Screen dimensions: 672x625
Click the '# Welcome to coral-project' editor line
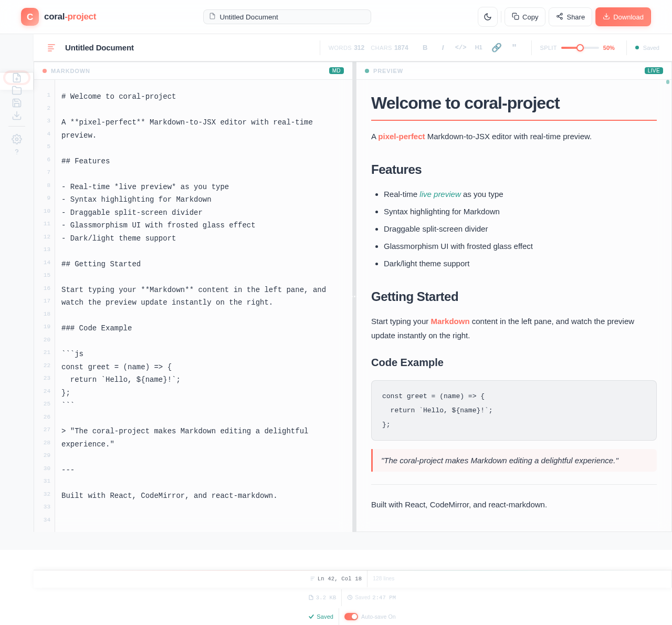[x=119, y=97]
